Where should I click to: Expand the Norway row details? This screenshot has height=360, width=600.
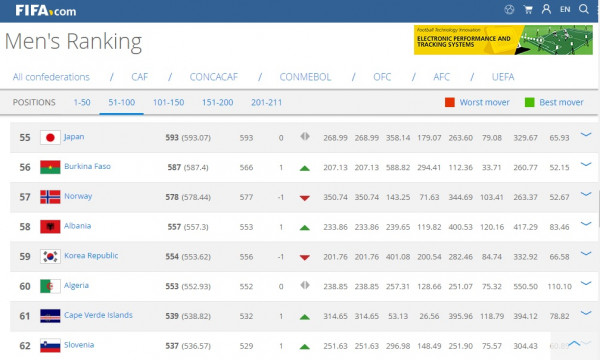point(586,194)
